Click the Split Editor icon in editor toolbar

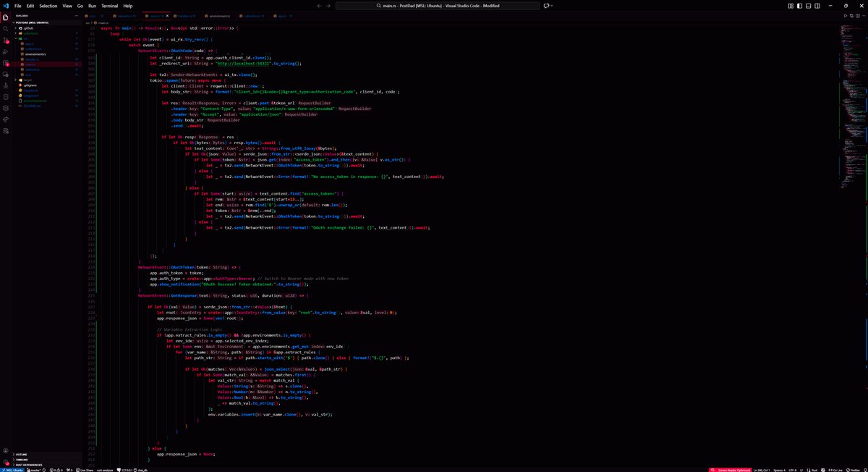pyautogui.click(x=858, y=15)
